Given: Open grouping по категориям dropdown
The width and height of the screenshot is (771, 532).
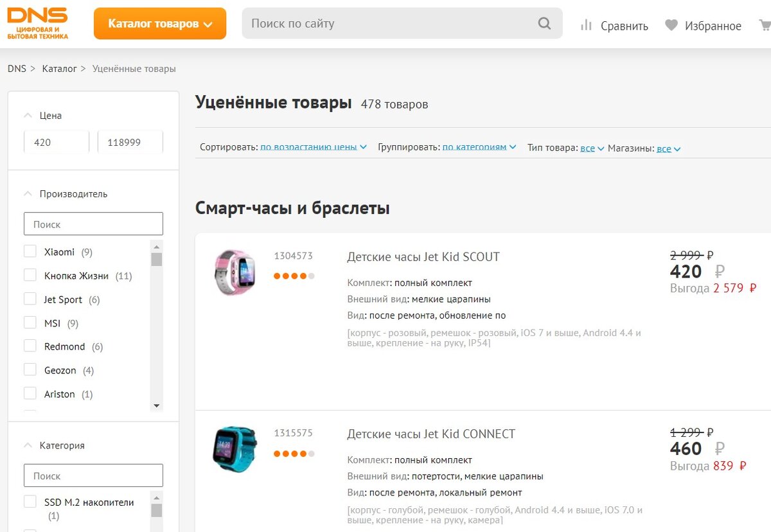Looking at the screenshot, I should point(479,147).
